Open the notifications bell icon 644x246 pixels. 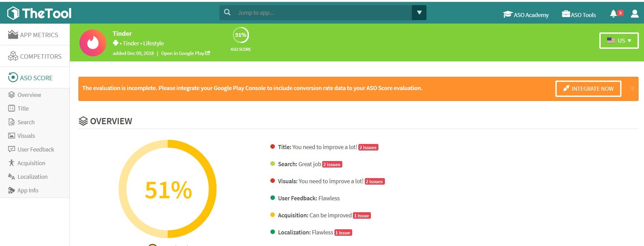click(613, 13)
